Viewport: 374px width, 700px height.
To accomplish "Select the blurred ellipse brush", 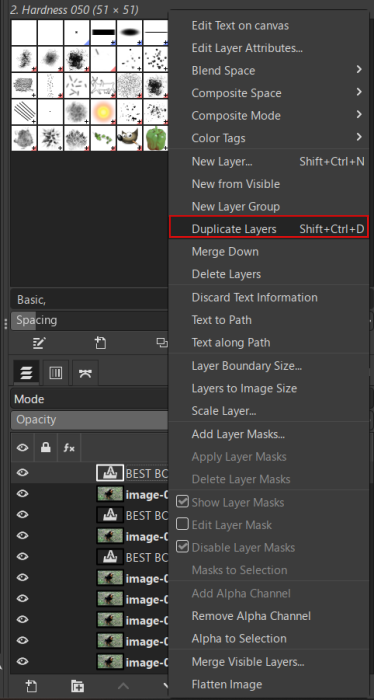I will pos(129,32).
